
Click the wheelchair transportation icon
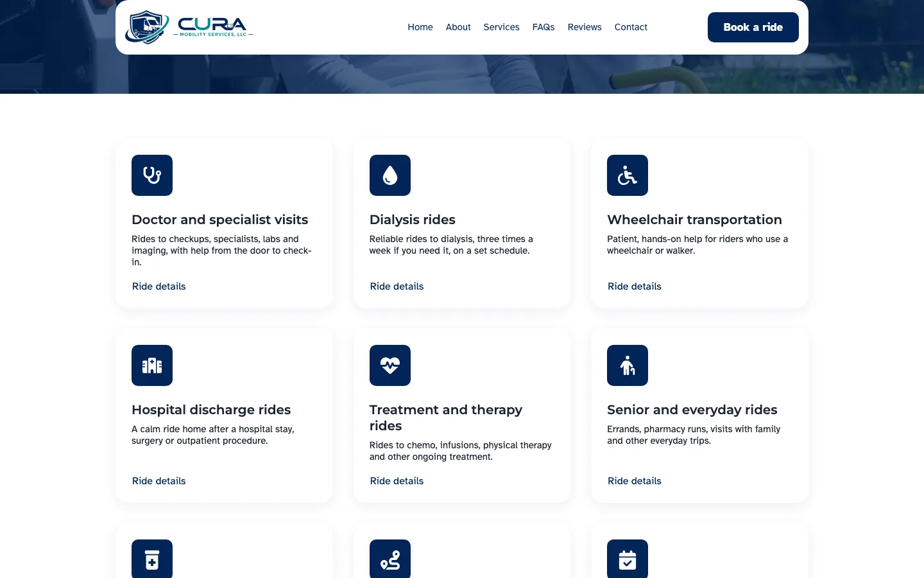(628, 175)
